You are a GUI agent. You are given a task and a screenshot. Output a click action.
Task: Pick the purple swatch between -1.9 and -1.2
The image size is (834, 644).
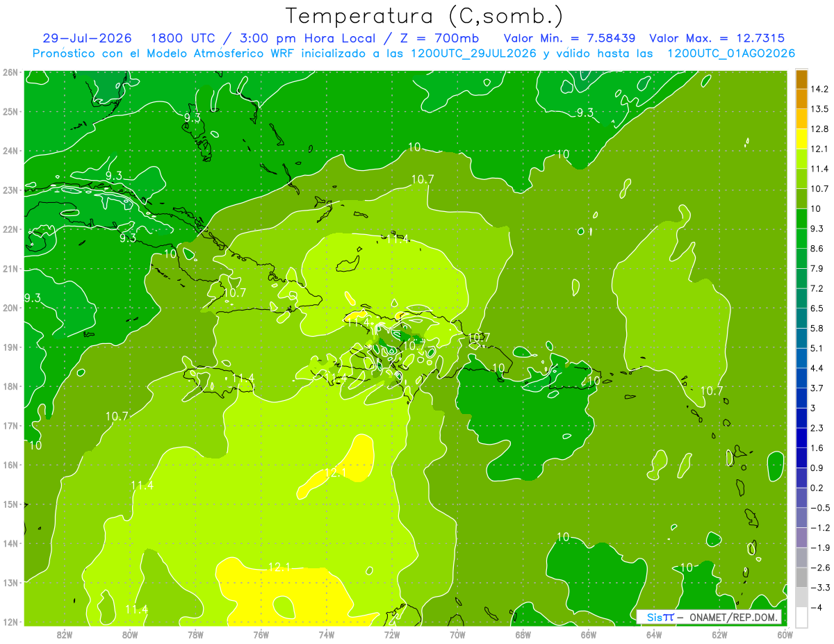(x=801, y=536)
